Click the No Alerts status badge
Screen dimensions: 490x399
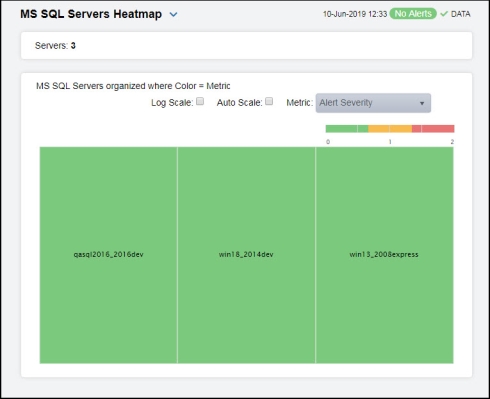coord(413,14)
